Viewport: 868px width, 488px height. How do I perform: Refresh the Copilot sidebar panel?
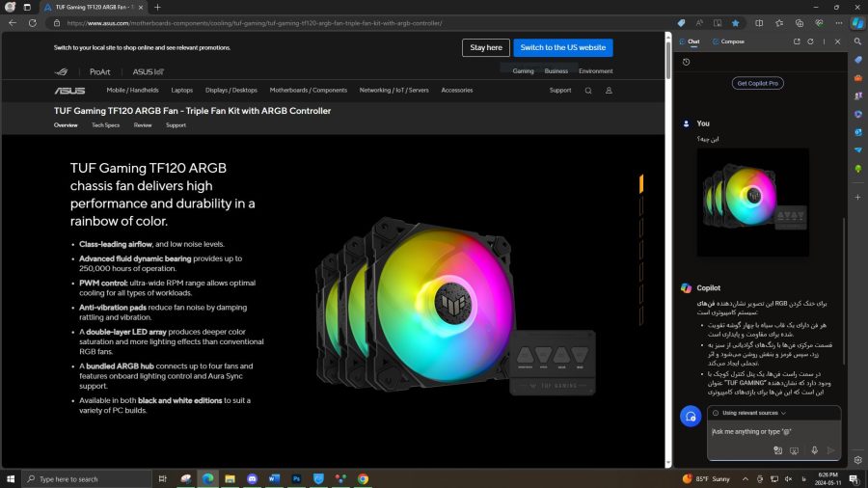pos(810,41)
